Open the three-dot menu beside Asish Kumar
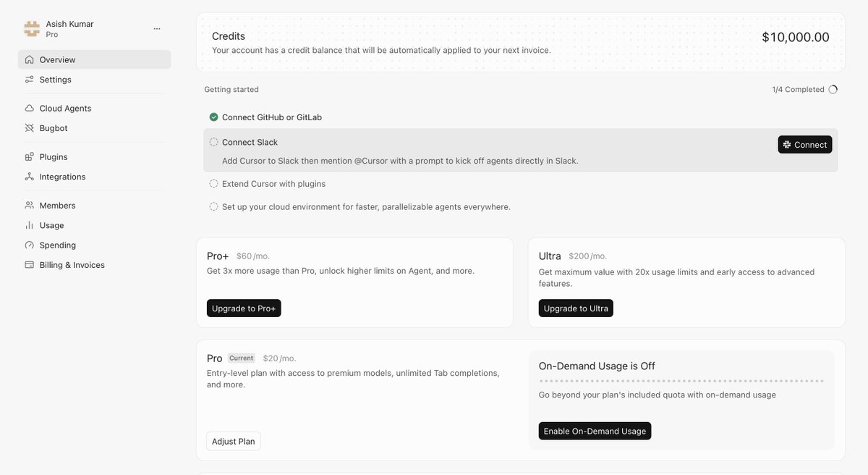The image size is (868, 475). pyautogui.click(x=157, y=29)
